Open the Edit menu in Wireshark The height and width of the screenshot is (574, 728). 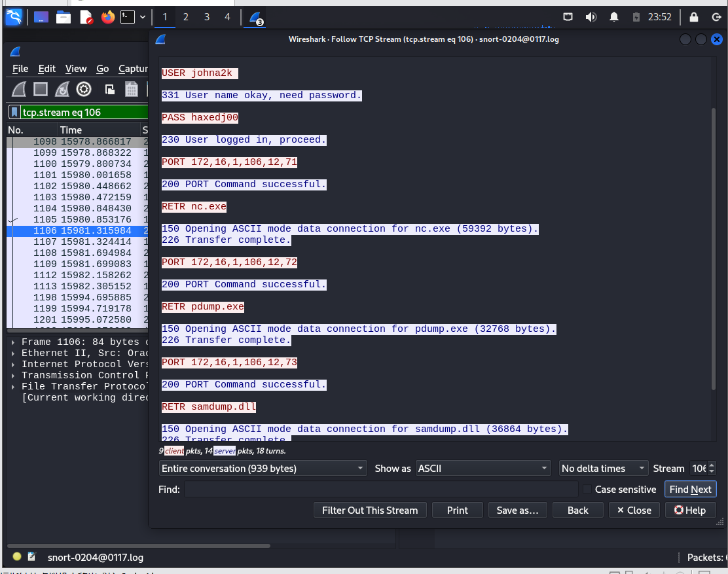[47, 69]
